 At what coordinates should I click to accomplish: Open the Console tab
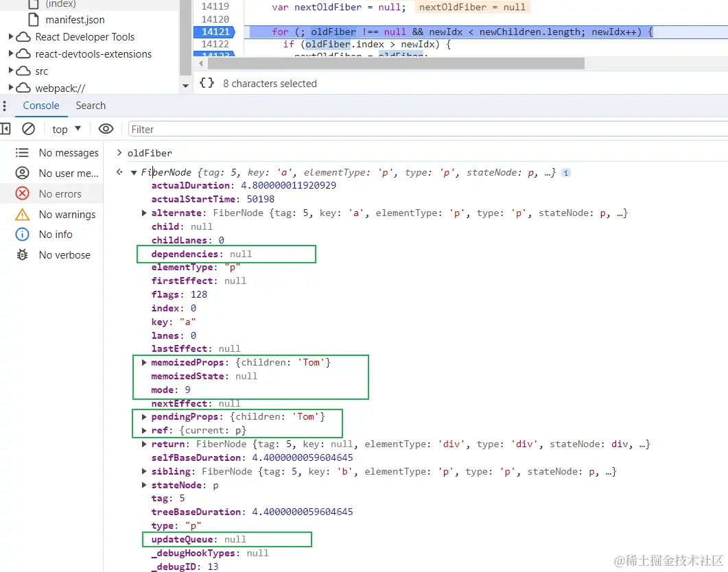[x=41, y=106]
